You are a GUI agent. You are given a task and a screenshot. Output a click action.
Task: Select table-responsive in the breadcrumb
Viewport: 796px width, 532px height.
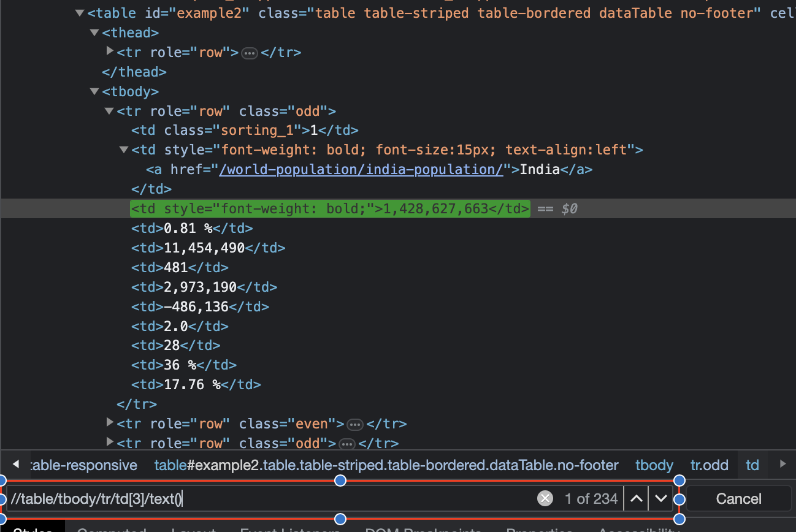(x=83, y=465)
